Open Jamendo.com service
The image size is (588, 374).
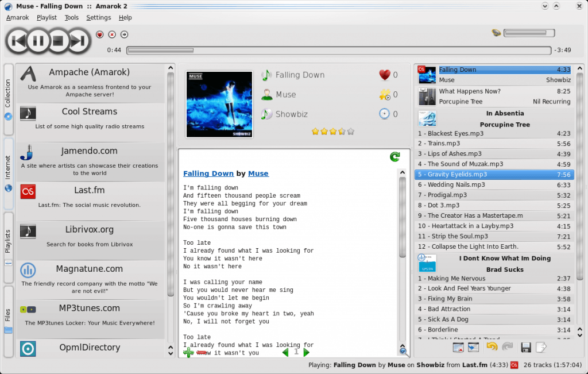(92, 156)
